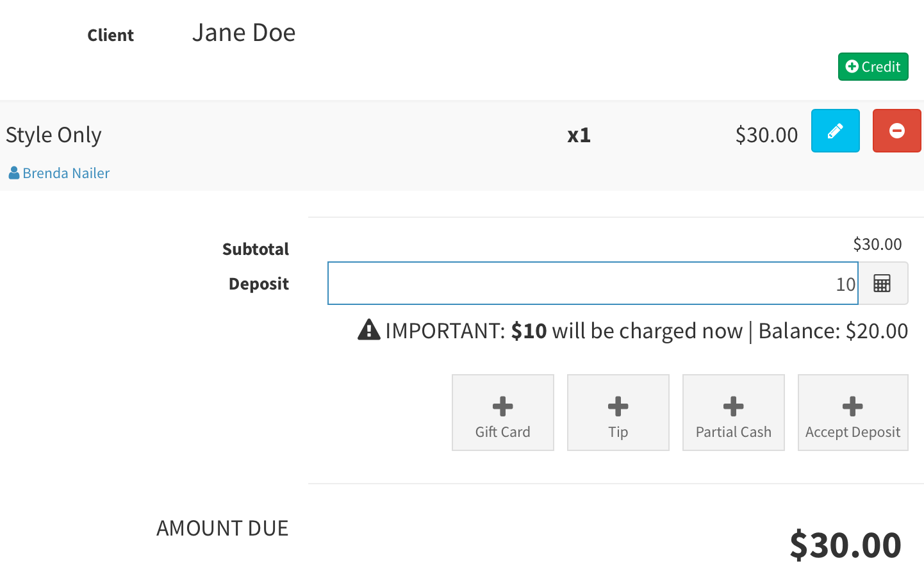The image size is (924, 574).
Task: Click inside the Deposit amount field
Action: [592, 283]
